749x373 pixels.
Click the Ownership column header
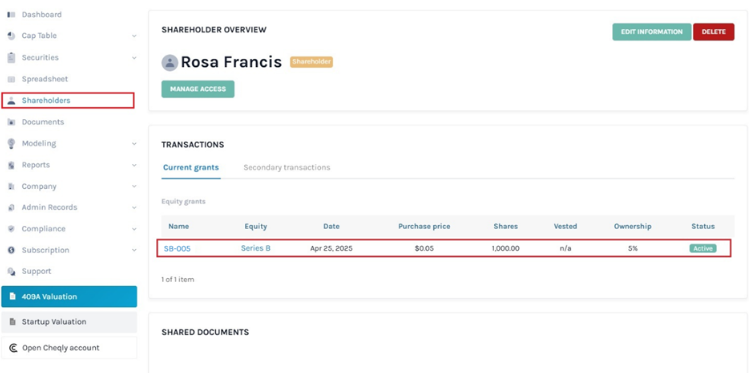point(632,226)
